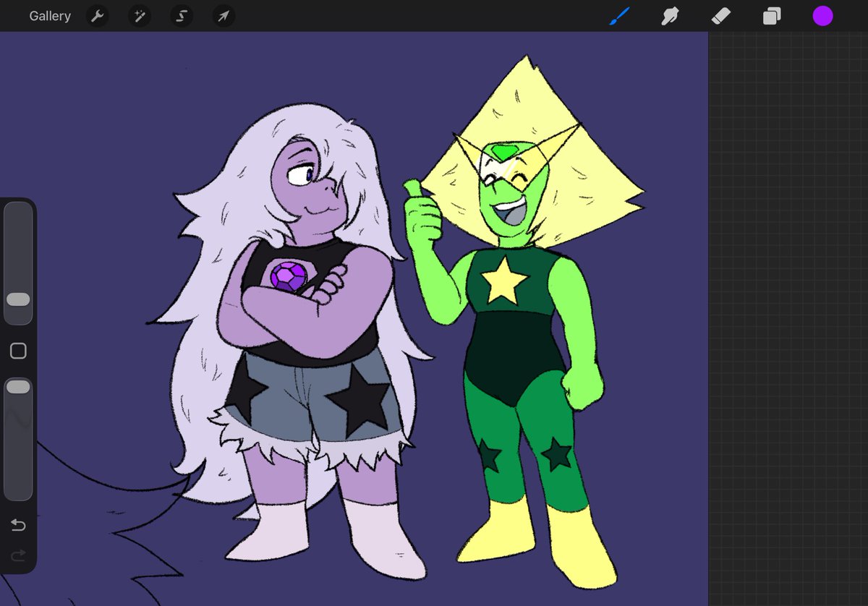Open the Gallery
The image size is (868, 606).
point(50,16)
